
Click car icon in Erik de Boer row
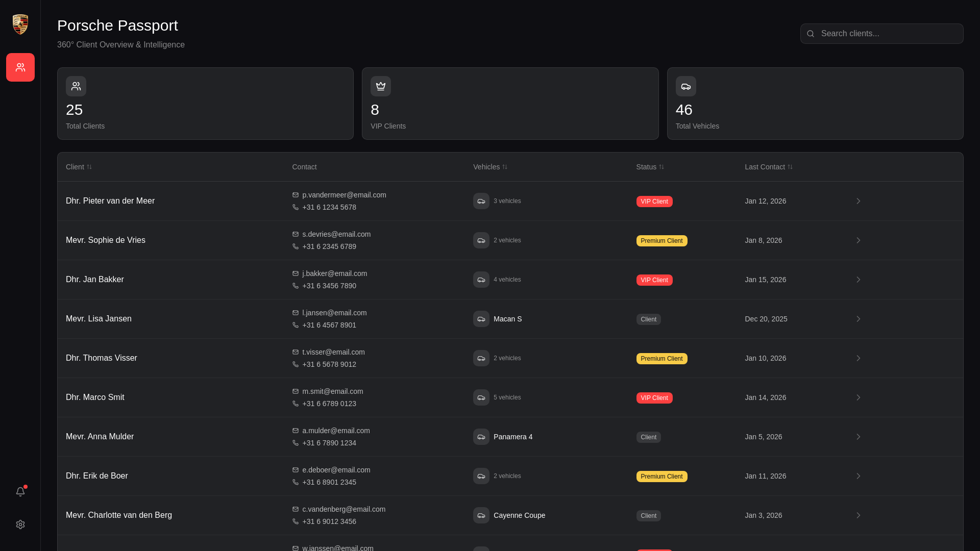point(481,476)
